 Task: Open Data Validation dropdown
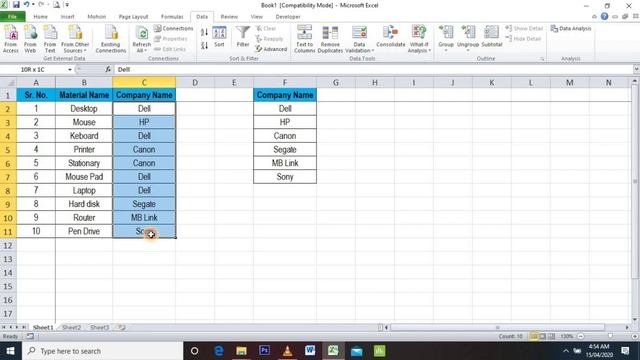(x=359, y=39)
